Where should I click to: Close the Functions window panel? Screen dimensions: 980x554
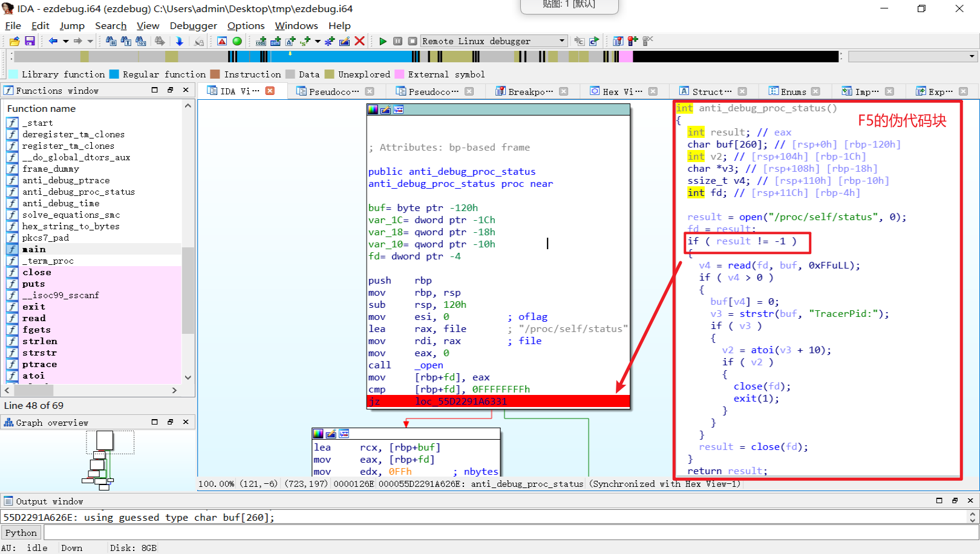click(x=186, y=90)
